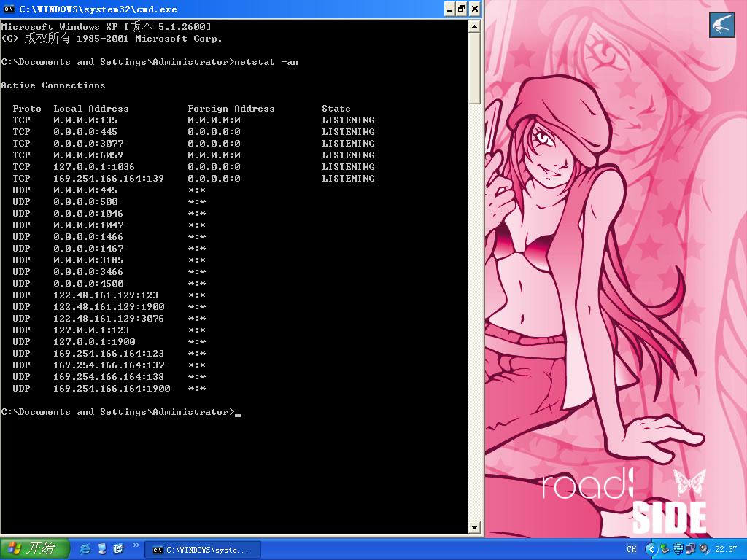Open the cmd.exe title bar system menu icon
747x560 pixels.
tap(9, 9)
